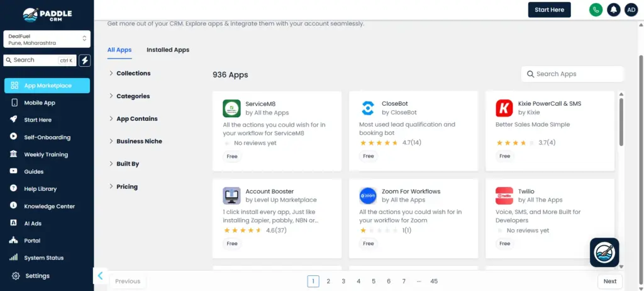Click the Paddle CRM logo
This screenshot has height=291, width=644.
tap(47, 15)
